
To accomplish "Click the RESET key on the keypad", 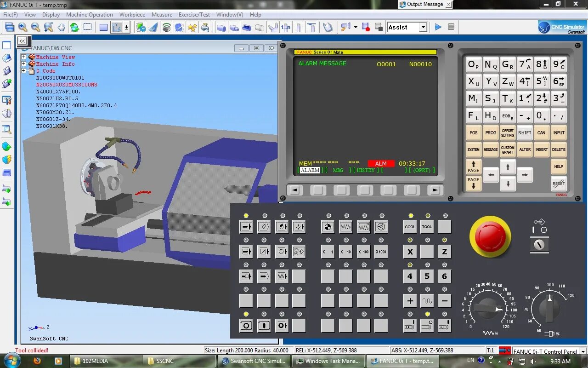I will coord(559,184).
